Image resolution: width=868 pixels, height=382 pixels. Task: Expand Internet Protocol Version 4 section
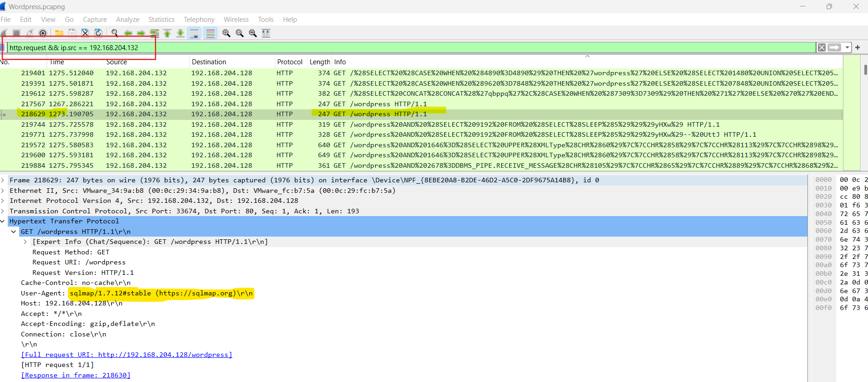click(x=3, y=201)
